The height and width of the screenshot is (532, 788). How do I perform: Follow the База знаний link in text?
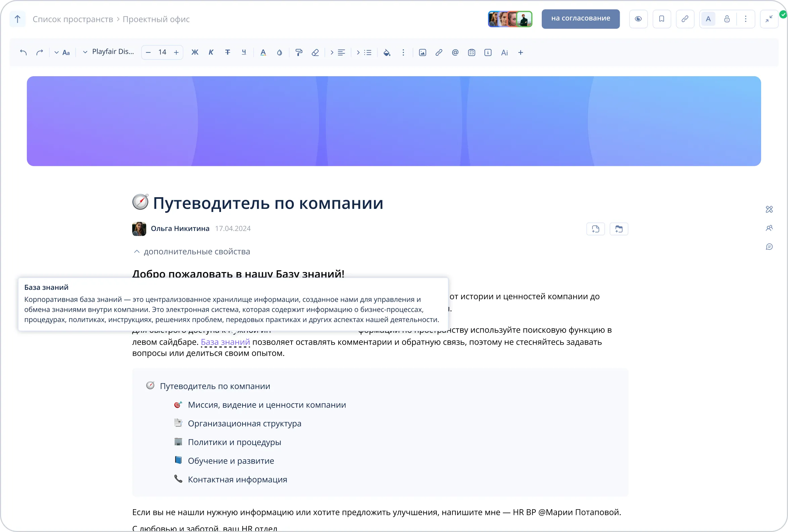click(225, 342)
